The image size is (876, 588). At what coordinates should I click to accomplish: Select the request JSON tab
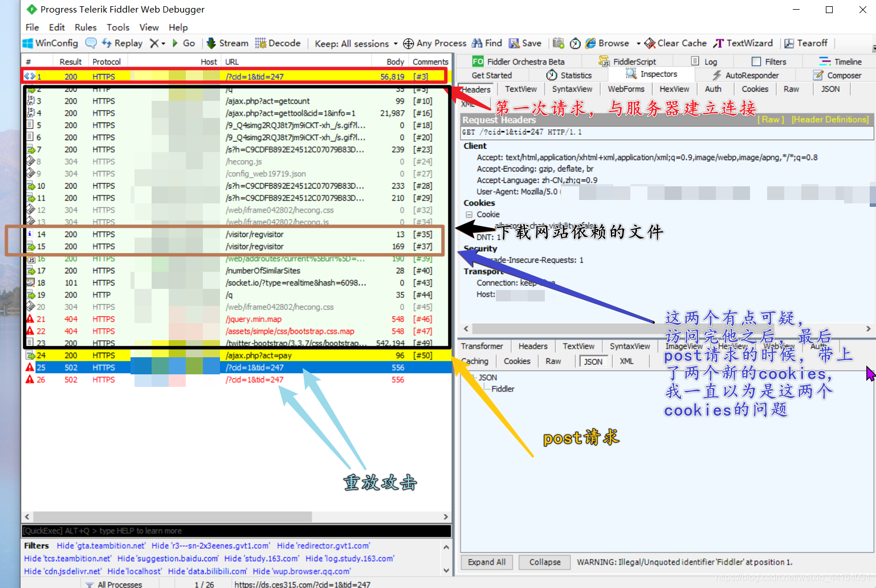830,89
